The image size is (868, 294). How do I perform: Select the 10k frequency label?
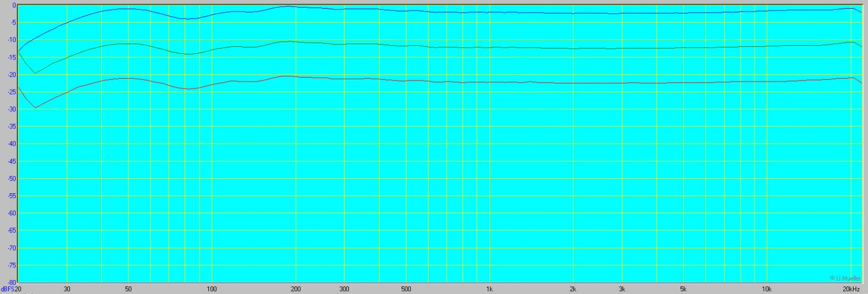pos(767,288)
